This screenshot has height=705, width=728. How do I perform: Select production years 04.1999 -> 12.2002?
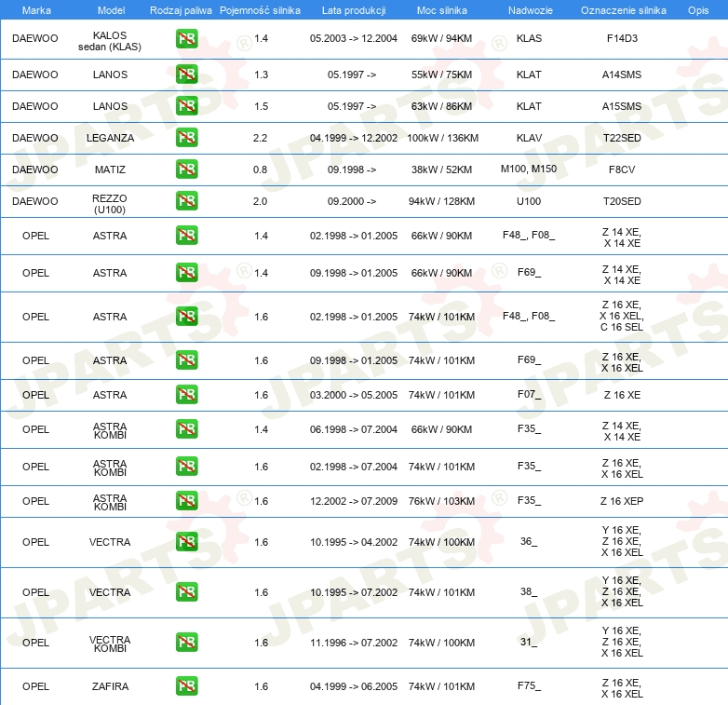[x=354, y=138]
